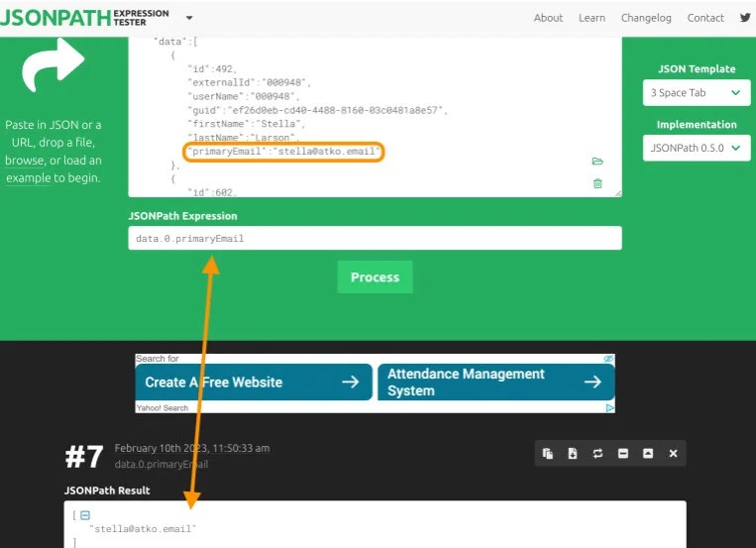This screenshot has height=548, width=756.
Task: Minimize result #7 with the minus icon
Action: (x=623, y=454)
